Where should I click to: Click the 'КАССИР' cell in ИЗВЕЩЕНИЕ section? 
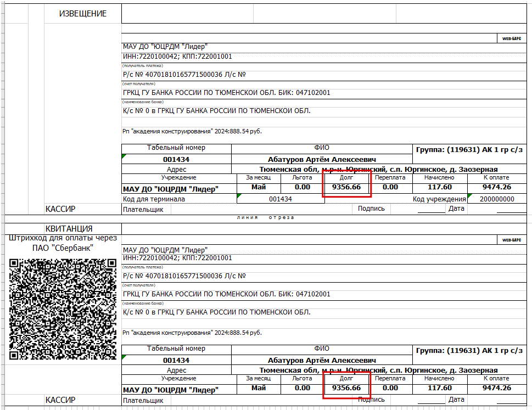coord(83,209)
